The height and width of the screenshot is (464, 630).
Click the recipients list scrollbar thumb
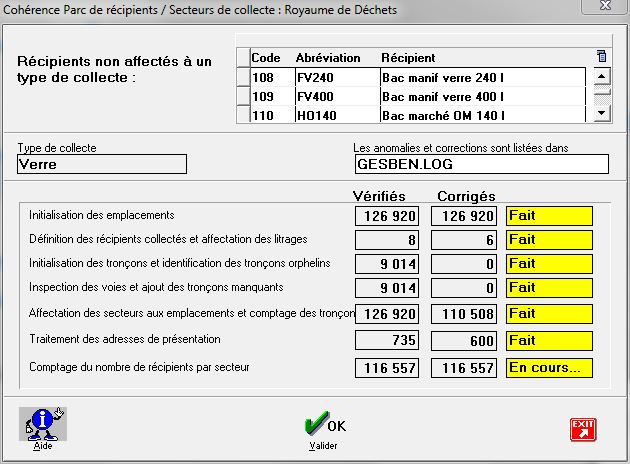(x=601, y=90)
